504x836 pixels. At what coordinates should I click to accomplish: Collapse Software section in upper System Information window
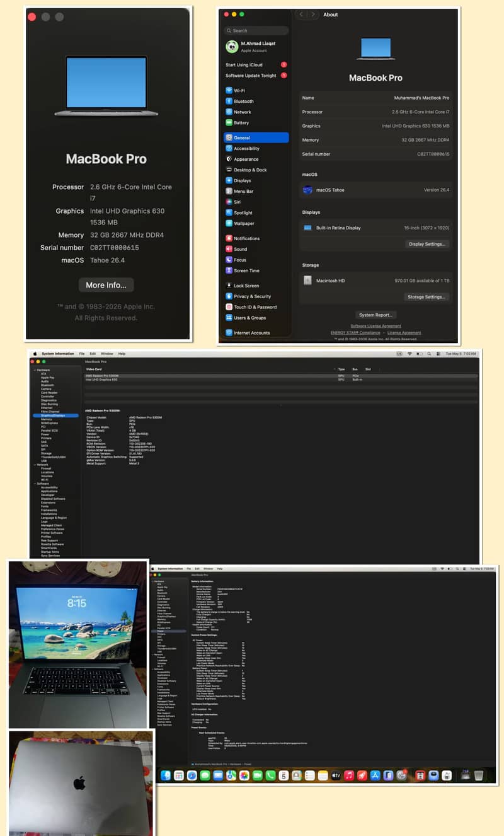(35, 484)
